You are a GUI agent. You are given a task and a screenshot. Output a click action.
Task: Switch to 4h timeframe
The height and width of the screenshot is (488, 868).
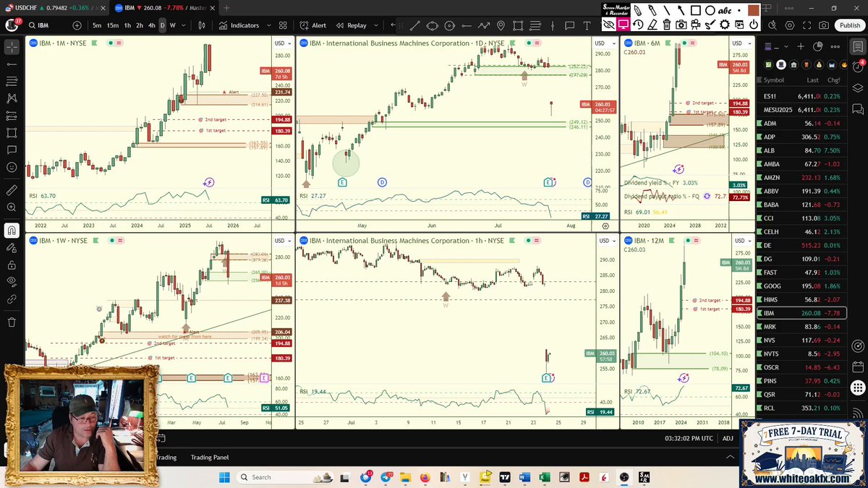pos(151,25)
